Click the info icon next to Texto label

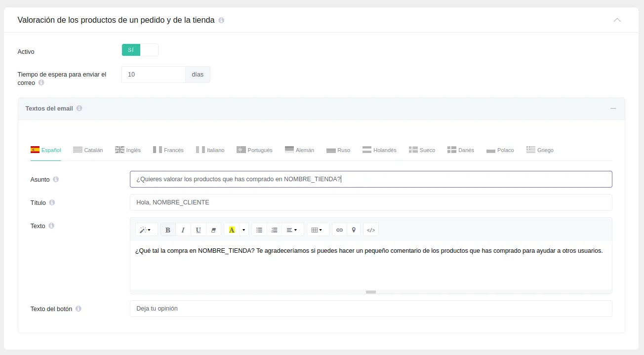(x=51, y=226)
